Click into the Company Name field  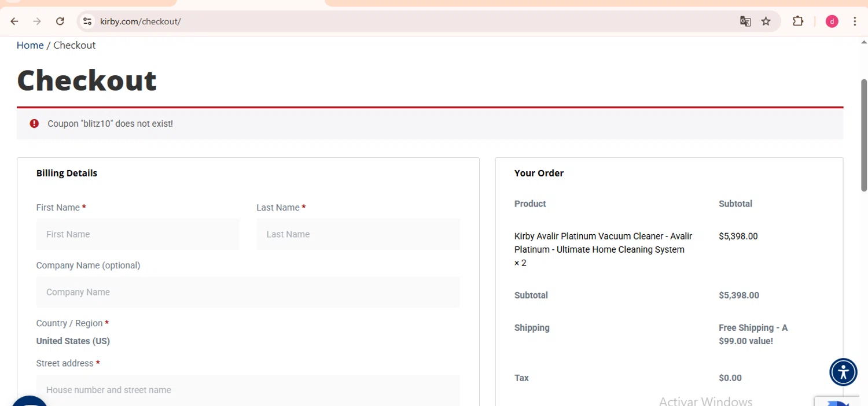tap(248, 292)
